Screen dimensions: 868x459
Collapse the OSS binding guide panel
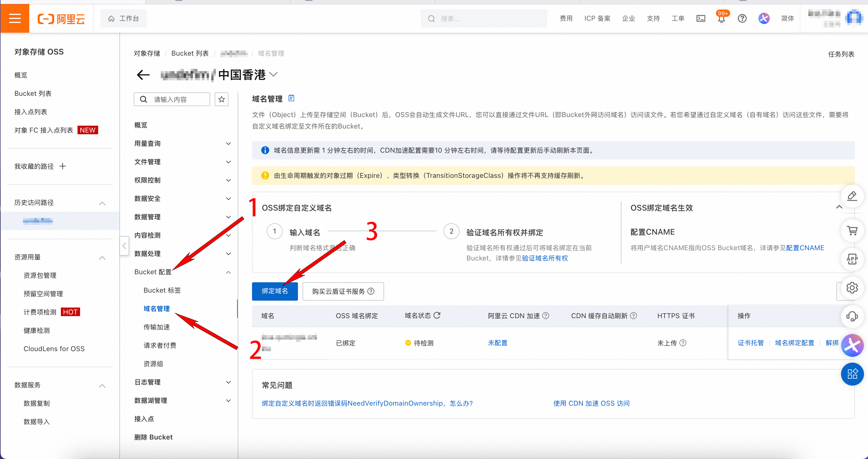point(839,207)
